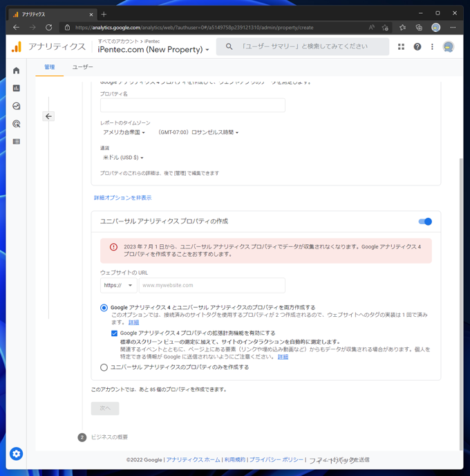Select radio to create Universal Analytics property only
470x476 pixels.
coord(104,367)
